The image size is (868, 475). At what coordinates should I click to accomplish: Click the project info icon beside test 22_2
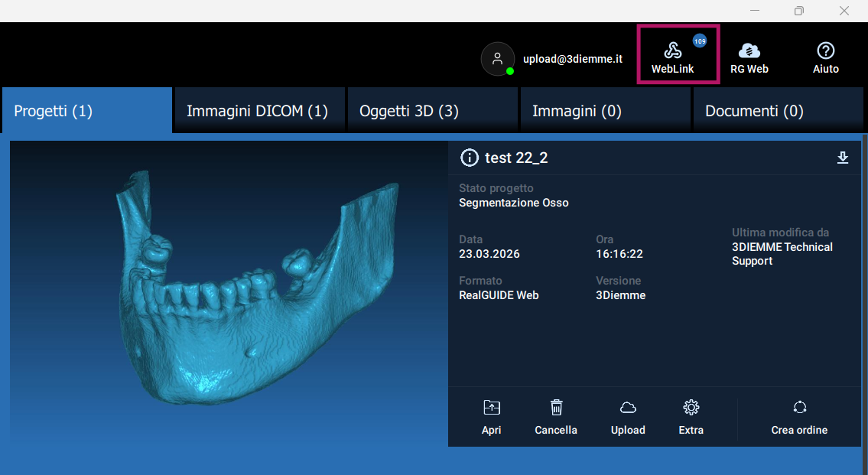[469, 158]
